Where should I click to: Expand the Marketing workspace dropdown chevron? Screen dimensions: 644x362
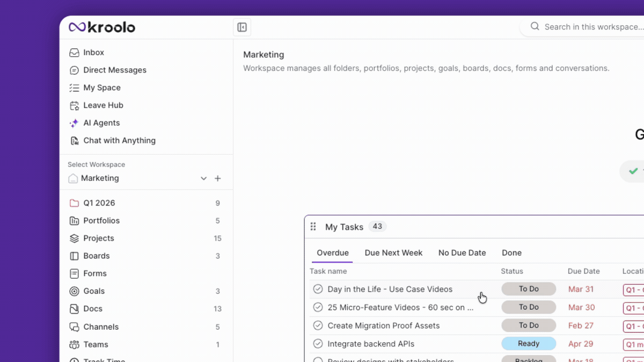[x=203, y=178]
